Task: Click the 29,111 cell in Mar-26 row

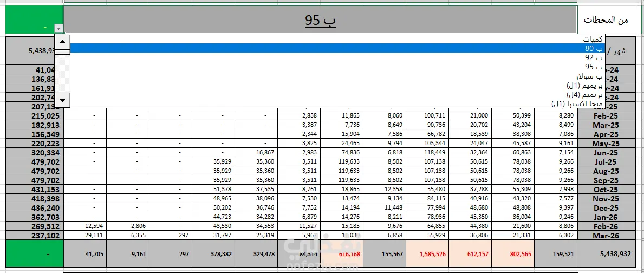Action: (x=86, y=236)
